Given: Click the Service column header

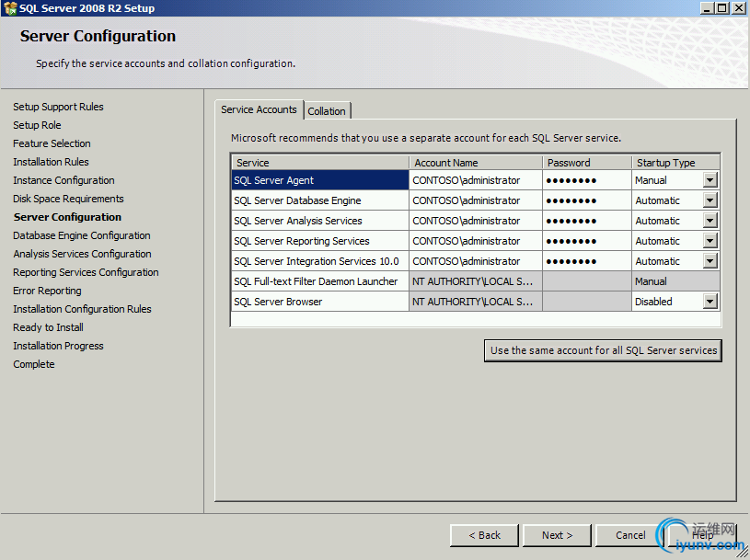Looking at the screenshot, I should pos(320,163).
